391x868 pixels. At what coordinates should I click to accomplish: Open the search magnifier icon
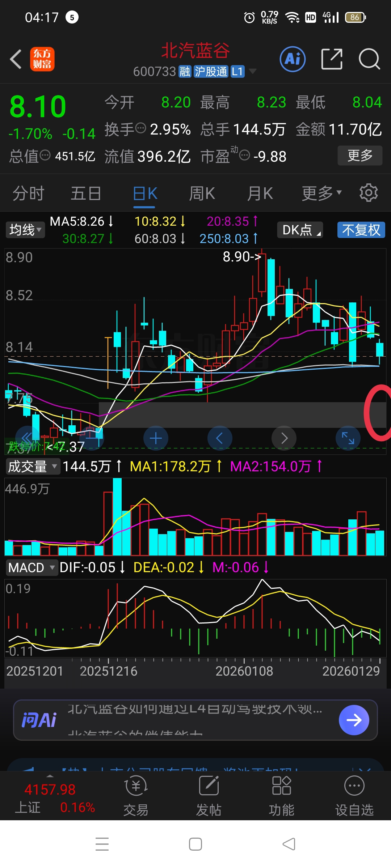(x=369, y=59)
